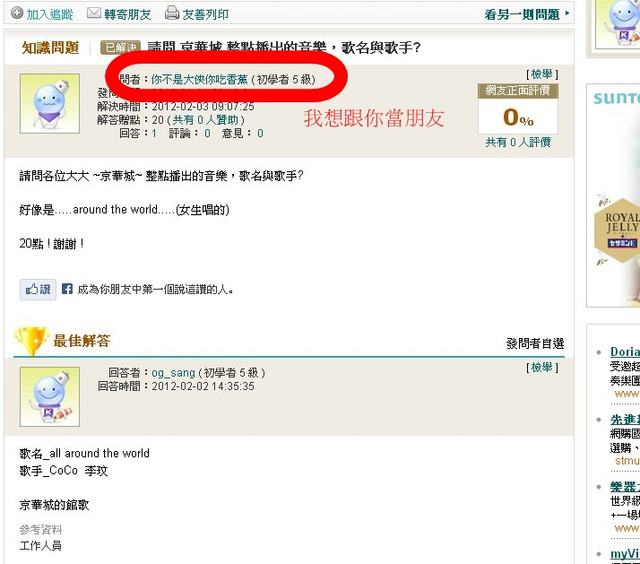Click the 加入追蹤 text link
Viewport: 640px width, 564px height.
coord(50,15)
